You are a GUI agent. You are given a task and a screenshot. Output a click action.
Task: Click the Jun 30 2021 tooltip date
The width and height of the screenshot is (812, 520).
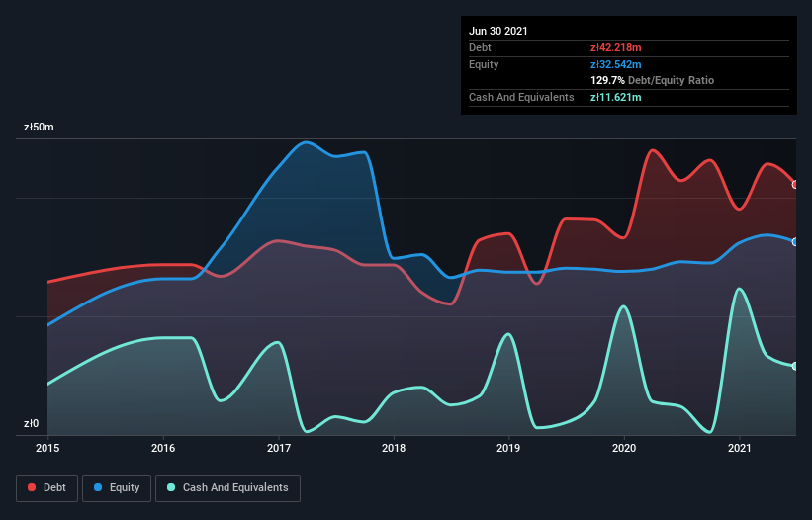[x=498, y=31]
